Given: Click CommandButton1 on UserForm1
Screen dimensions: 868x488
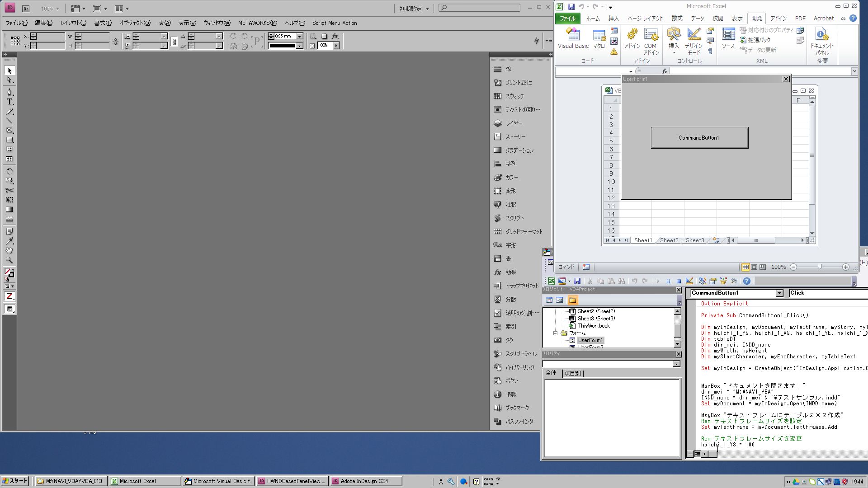Looking at the screenshot, I should 699,138.
